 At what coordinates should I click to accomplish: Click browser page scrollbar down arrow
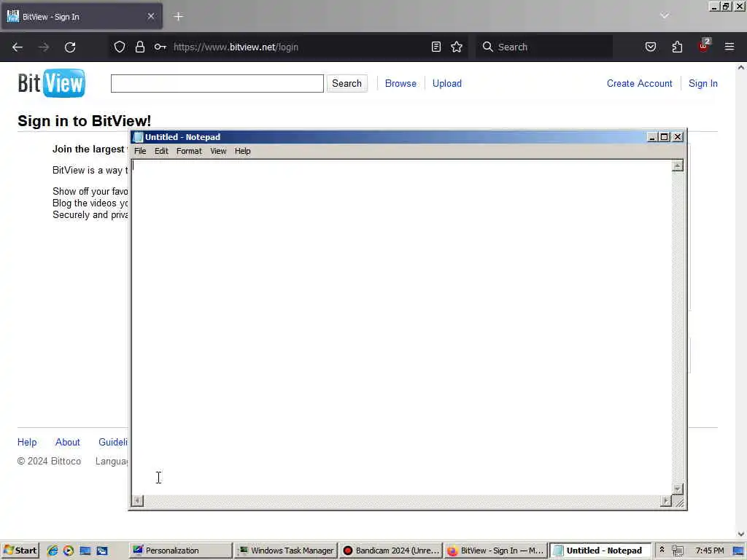[x=741, y=534]
